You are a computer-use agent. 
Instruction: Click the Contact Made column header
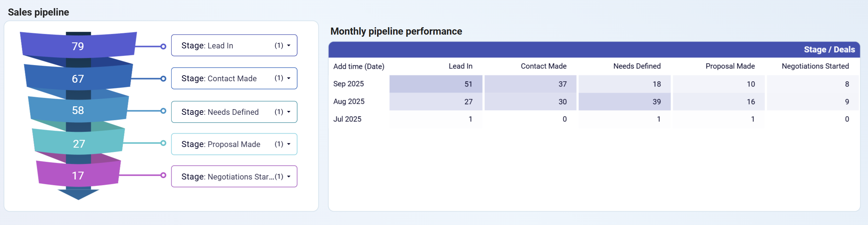click(543, 66)
